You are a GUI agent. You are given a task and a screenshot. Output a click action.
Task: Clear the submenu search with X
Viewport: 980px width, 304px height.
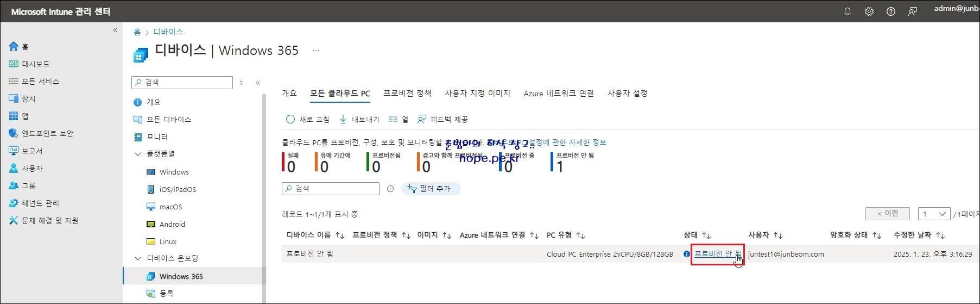pos(242,83)
